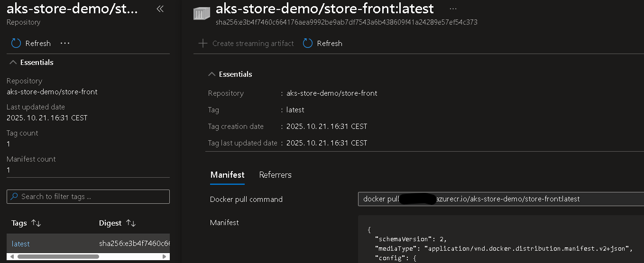Open more options ellipsis beside left Refresh
644x263 pixels.
65,43
